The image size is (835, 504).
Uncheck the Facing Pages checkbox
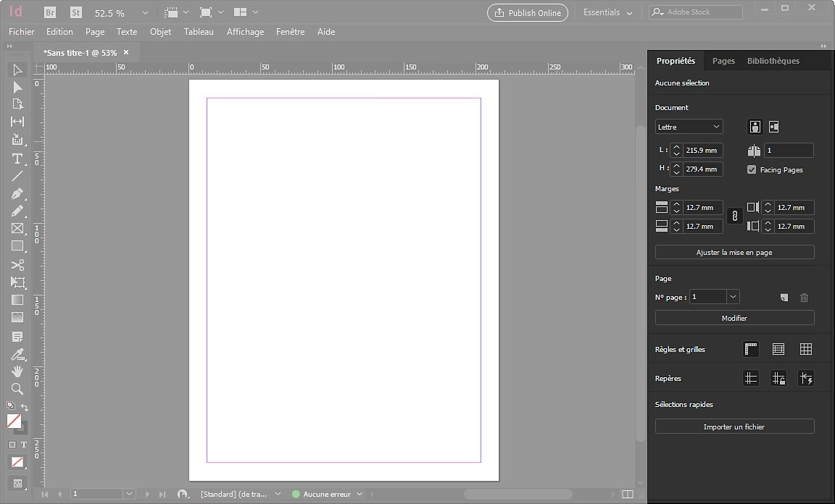click(x=752, y=169)
